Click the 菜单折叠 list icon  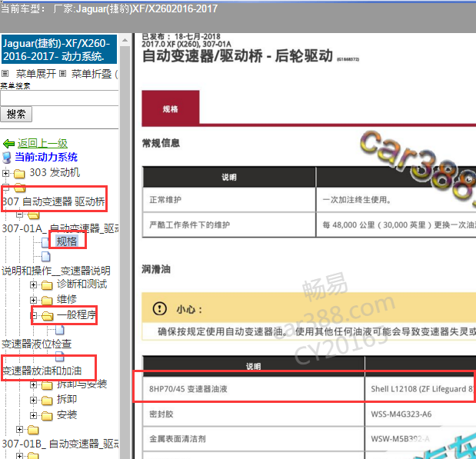(x=62, y=74)
